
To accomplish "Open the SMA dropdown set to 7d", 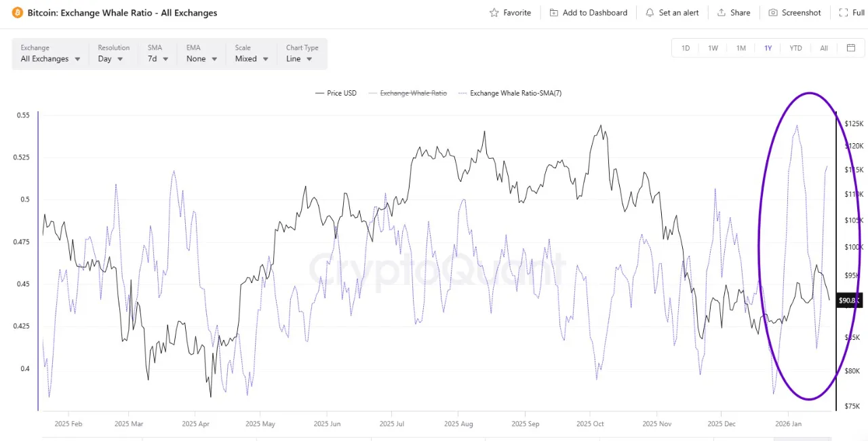I will coord(157,58).
